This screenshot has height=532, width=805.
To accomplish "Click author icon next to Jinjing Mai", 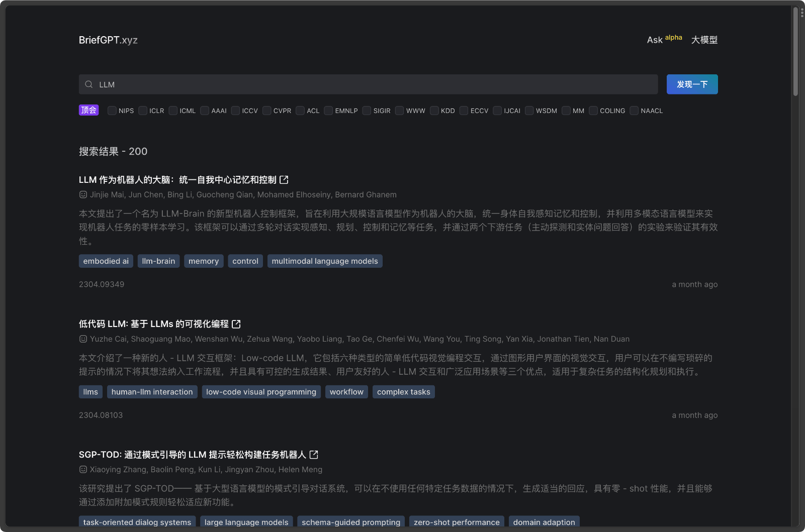I will click(x=82, y=194).
